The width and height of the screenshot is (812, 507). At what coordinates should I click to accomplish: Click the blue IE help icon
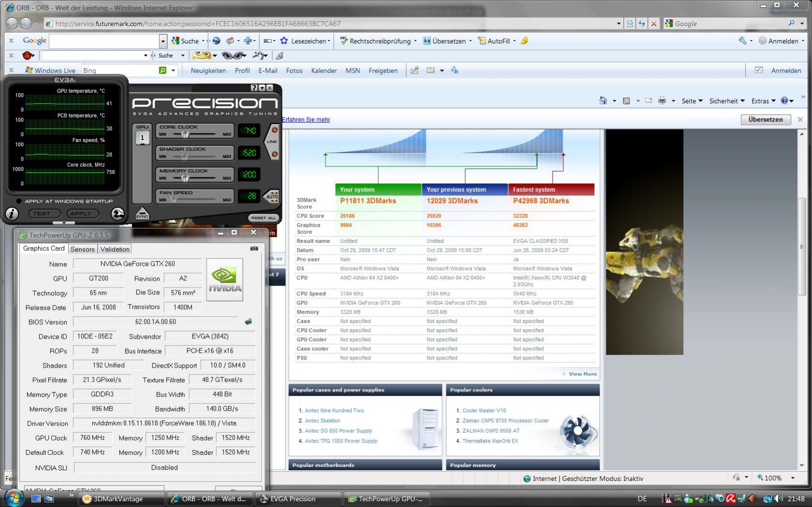[x=784, y=101]
